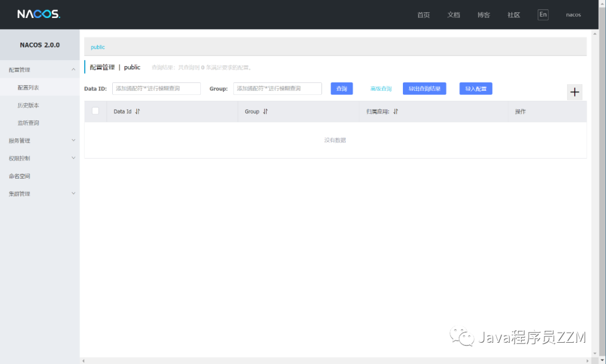Screen dimensions: 606x364
Task: Select the public namespace tab
Action: point(98,47)
